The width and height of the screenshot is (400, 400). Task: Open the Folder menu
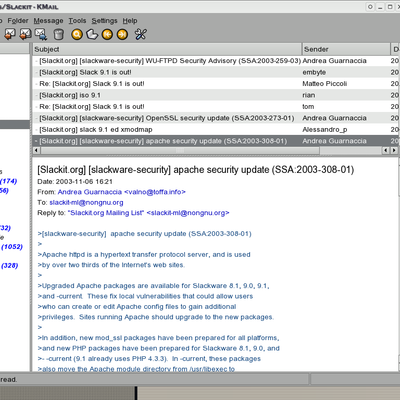[18, 21]
